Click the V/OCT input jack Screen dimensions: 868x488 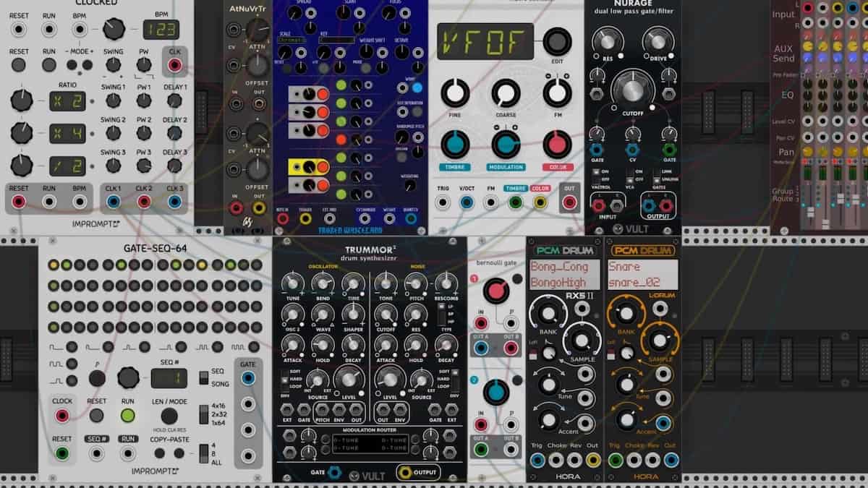tap(467, 202)
